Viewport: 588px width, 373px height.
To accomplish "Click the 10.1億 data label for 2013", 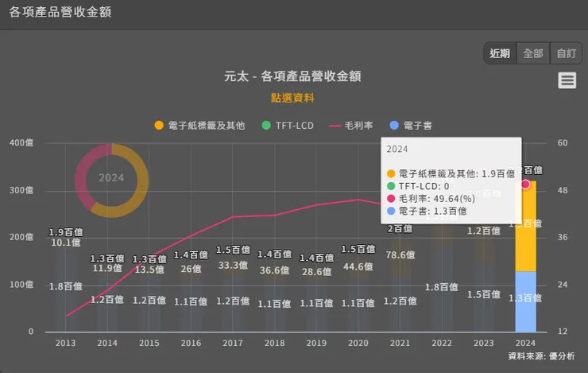I will point(66,243).
